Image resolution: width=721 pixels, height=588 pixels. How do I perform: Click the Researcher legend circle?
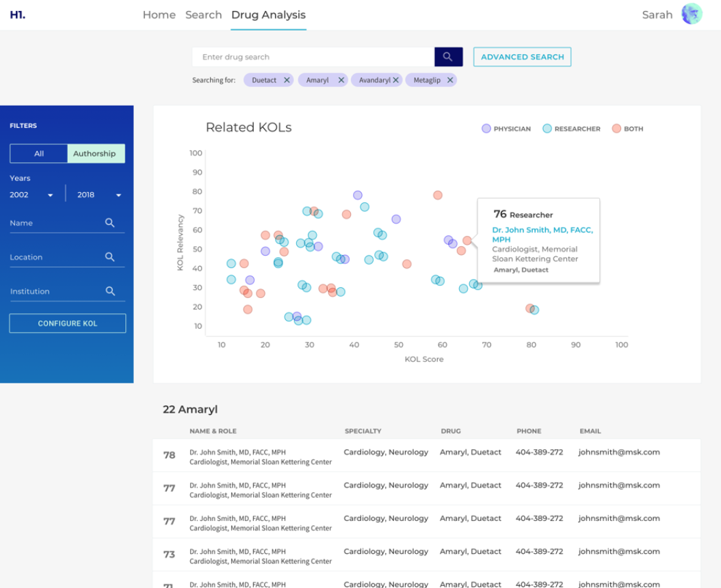point(547,129)
